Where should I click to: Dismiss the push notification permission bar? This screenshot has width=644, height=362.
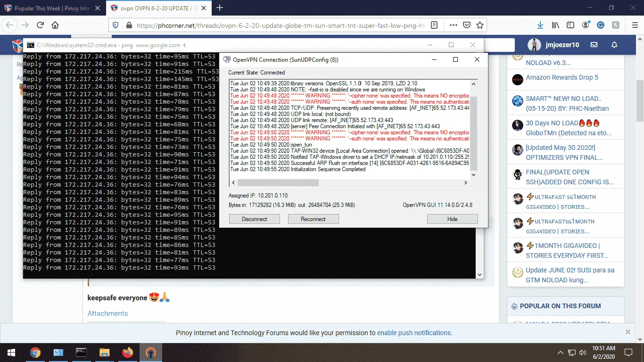click(627, 332)
